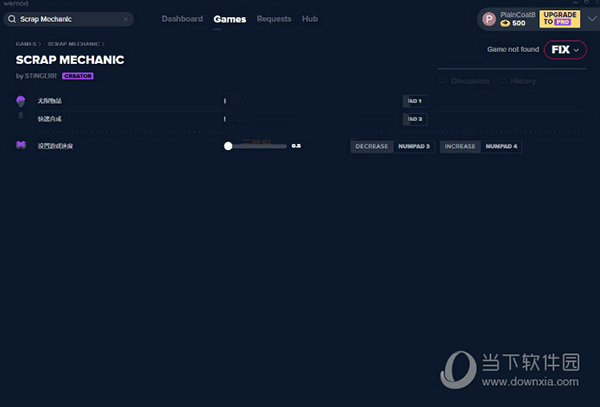
Task: Click the purple inventory category icon
Action: click(x=21, y=101)
